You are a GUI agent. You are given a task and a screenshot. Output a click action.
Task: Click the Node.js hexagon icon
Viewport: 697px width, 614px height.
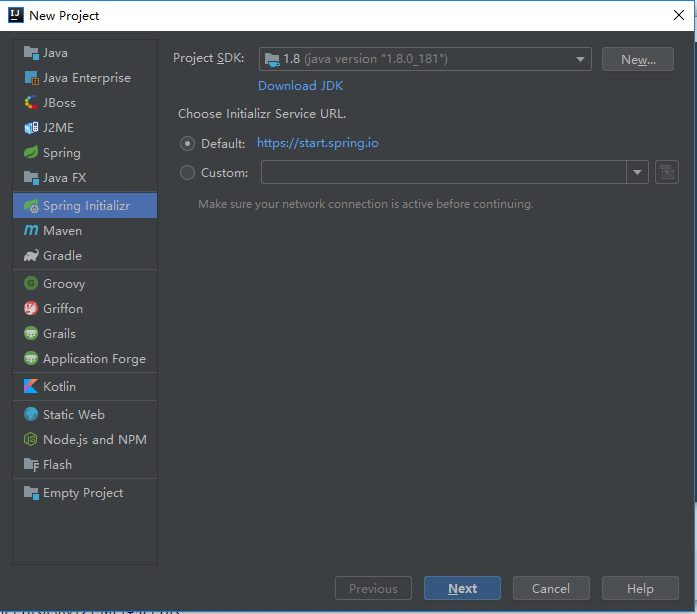31,439
